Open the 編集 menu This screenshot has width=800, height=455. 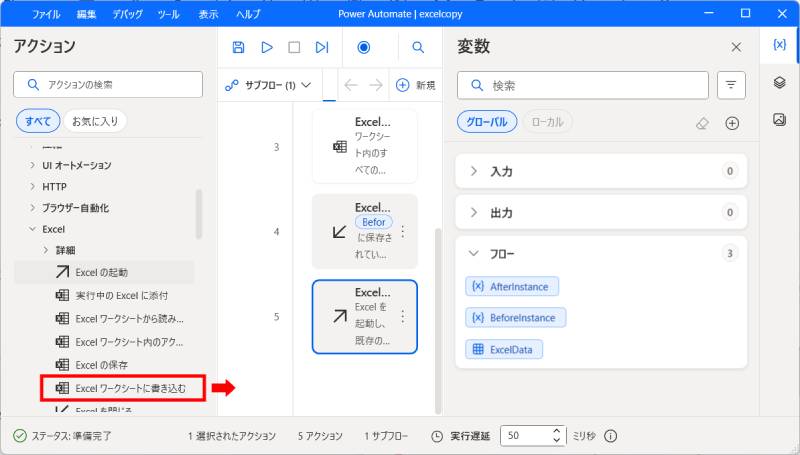click(86, 14)
